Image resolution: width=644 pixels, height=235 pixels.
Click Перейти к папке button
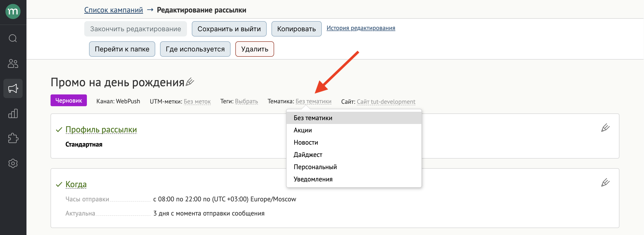(122, 49)
